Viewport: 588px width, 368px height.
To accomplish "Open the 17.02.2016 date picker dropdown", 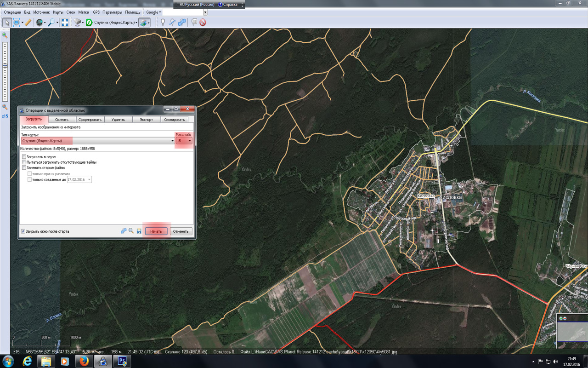I will [x=89, y=179].
